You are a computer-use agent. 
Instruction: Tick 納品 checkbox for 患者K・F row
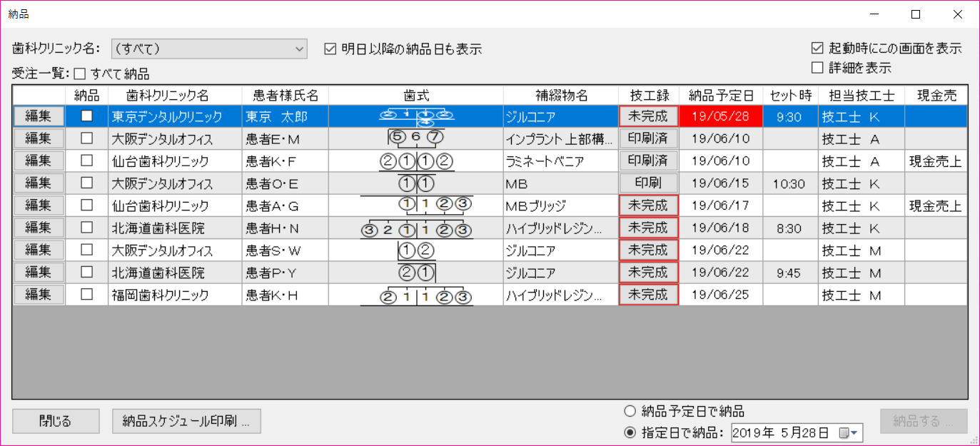[x=86, y=161]
